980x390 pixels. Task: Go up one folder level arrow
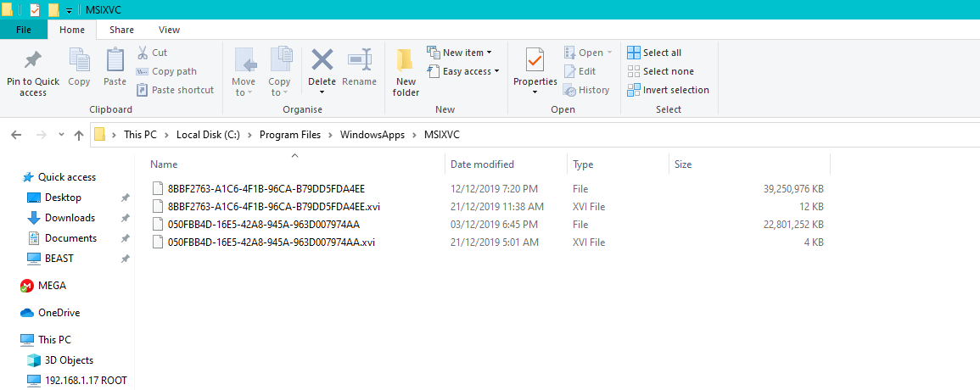(79, 134)
